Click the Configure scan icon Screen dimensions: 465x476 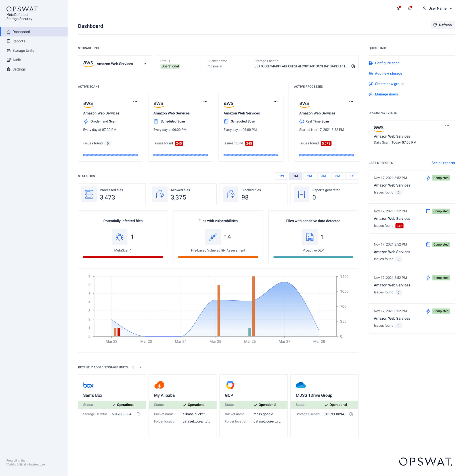370,63
